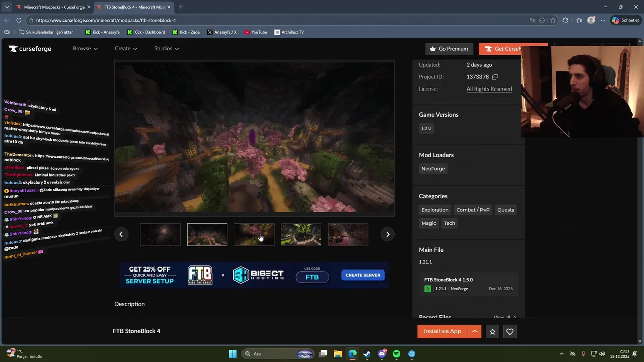This screenshot has height=362, width=644.
Task: Open the browser favorites list
Action: (x=579, y=20)
